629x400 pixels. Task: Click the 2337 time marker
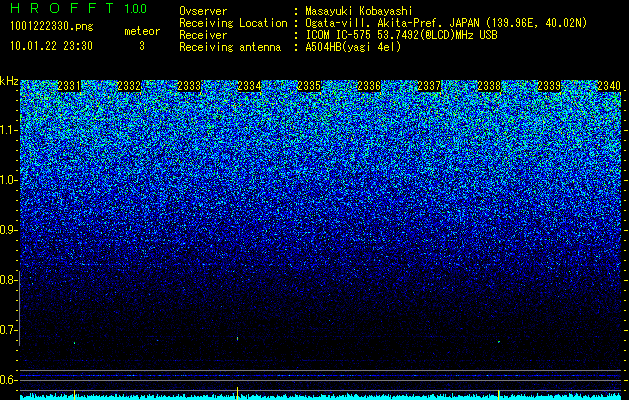tap(429, 86)
